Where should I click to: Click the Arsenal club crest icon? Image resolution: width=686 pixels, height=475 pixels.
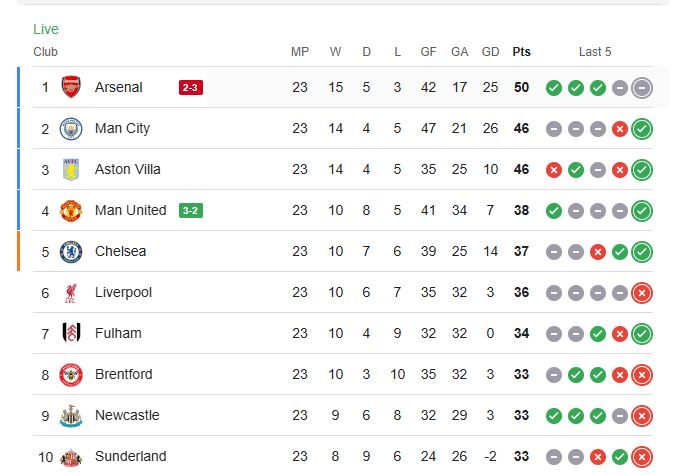[x=71, y=87]
